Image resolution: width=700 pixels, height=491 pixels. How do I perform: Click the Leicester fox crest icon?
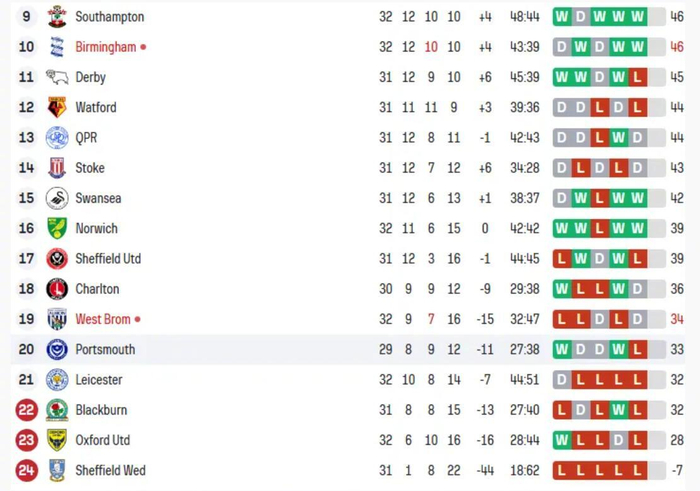(x=57, y=380)
